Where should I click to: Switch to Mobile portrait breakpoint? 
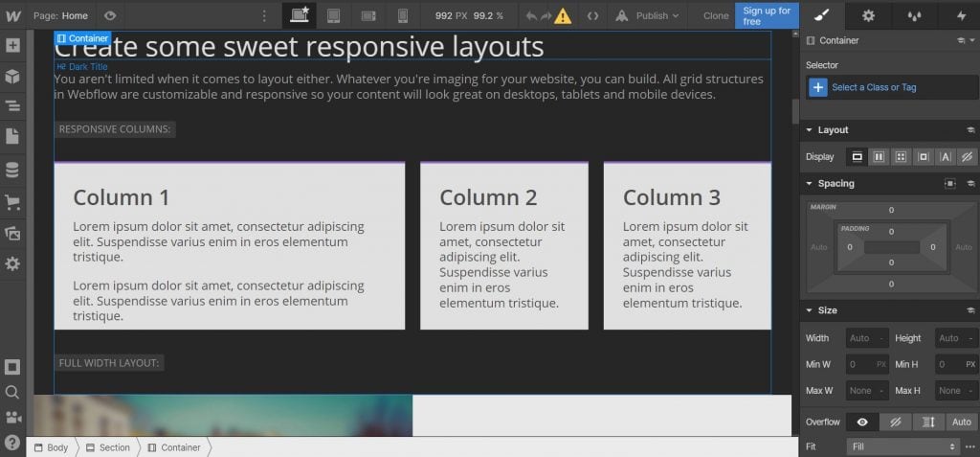(403, 15)
